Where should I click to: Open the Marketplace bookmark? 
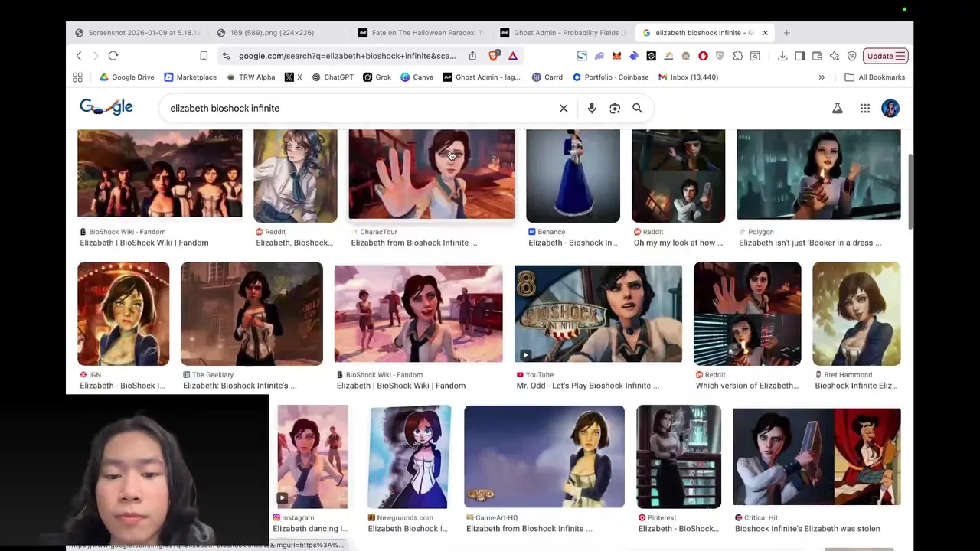pos(190,77)
